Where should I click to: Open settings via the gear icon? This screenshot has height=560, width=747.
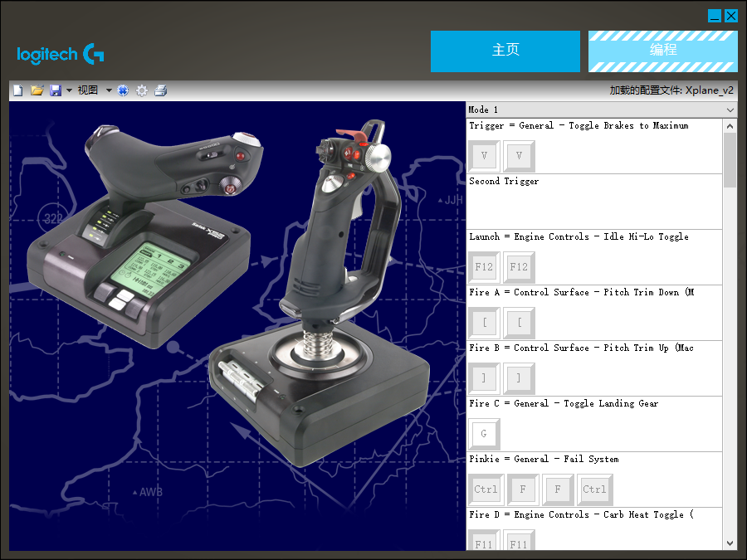click(x=142, y=90)
